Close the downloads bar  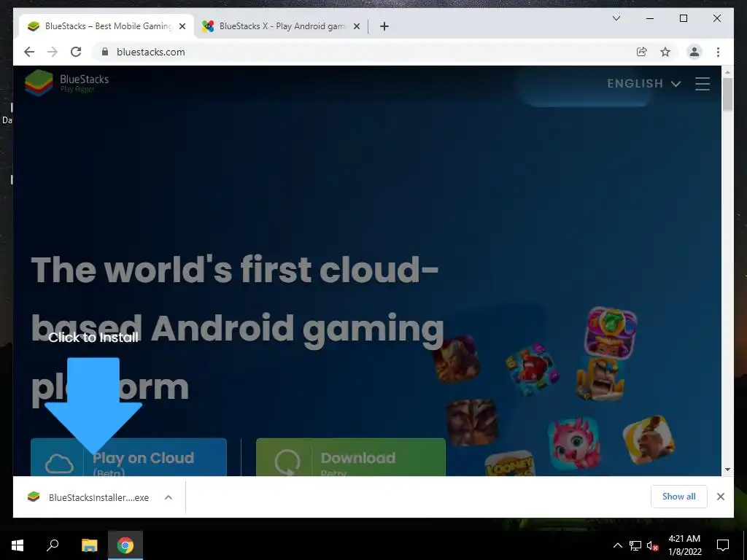click(721, 497)
